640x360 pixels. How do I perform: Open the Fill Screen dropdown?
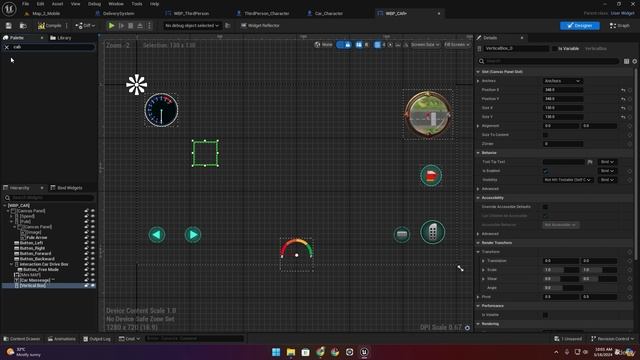pos(456,45)
